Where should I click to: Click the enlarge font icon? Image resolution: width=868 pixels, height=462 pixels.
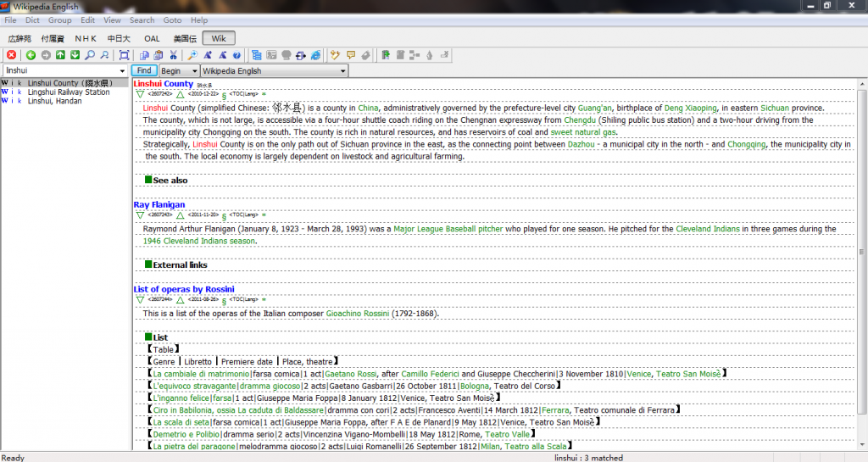tap(208, 55)
